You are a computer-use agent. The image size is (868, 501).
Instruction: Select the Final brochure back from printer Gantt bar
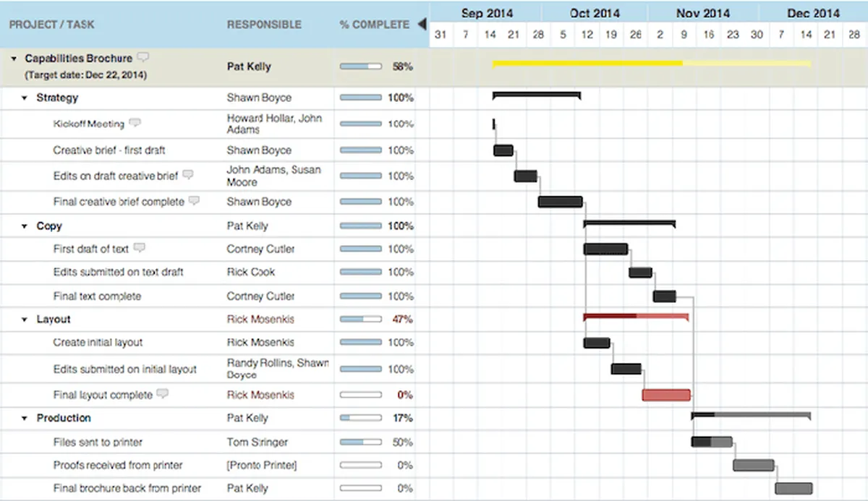pyautogui.click(x=793, y=489)
